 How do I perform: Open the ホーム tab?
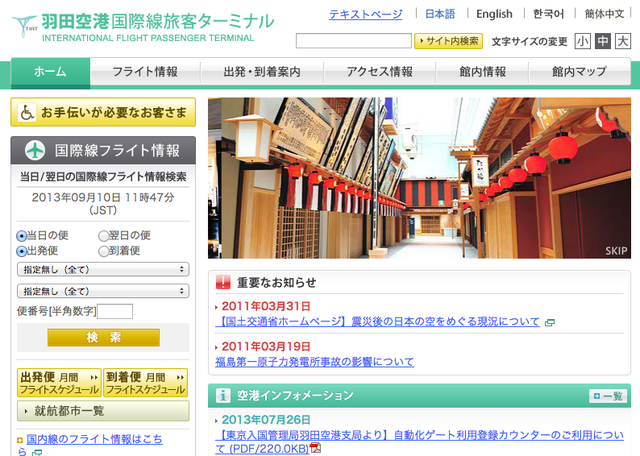click(51, 72)
